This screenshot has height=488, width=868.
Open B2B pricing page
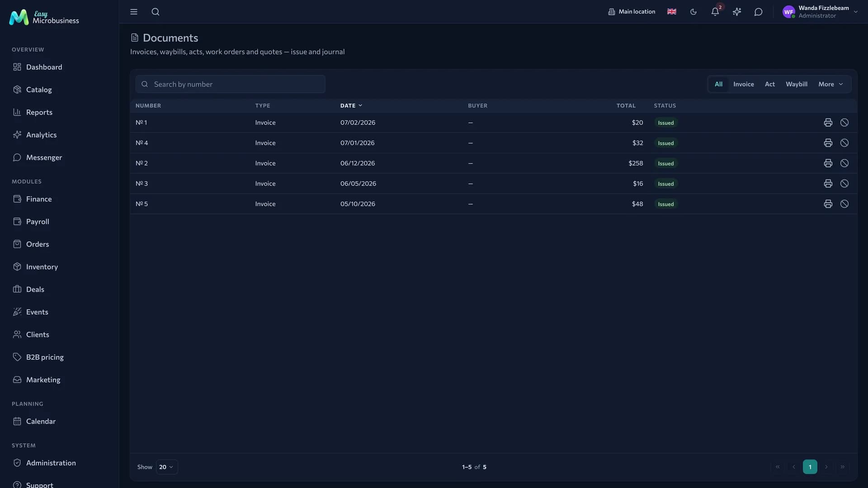pyautogui.click(x=59, y=357)
